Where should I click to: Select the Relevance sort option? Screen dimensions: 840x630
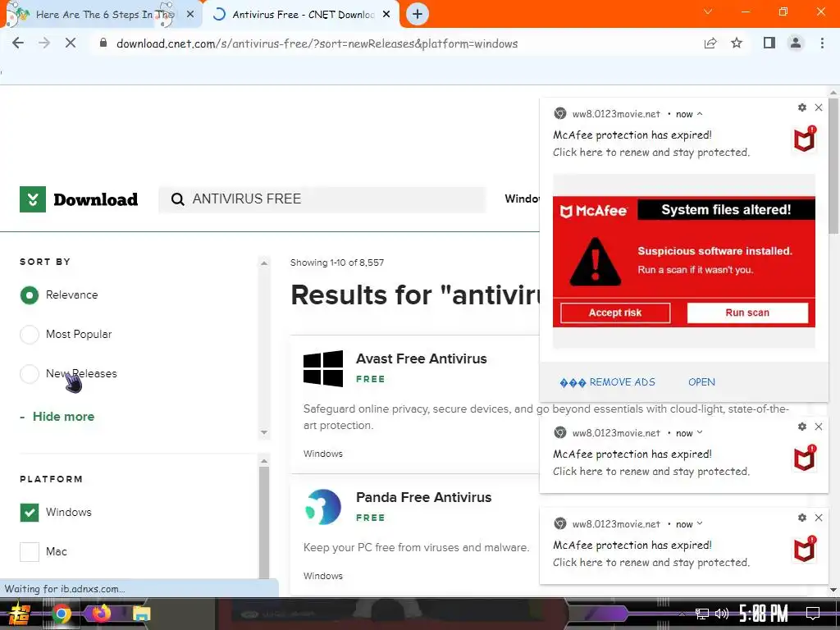[x=30, y=295]
